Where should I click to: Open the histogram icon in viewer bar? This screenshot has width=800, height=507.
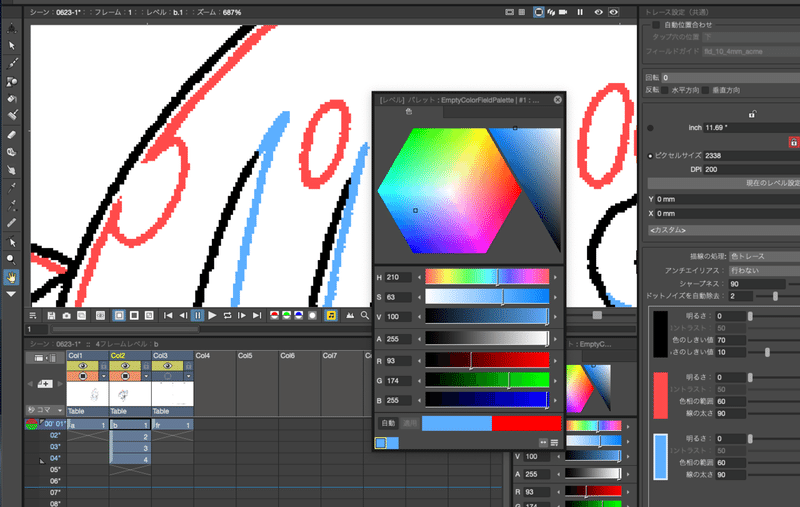click(350, 316)
